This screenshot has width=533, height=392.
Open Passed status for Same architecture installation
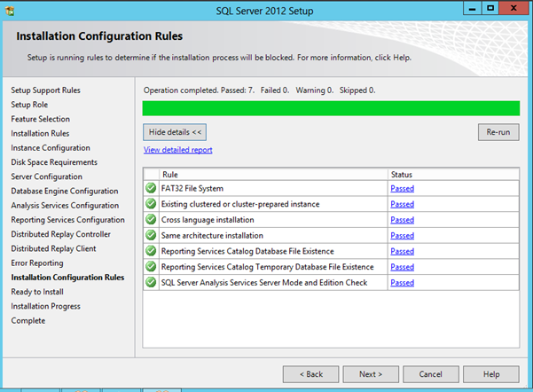click(402, 236)
